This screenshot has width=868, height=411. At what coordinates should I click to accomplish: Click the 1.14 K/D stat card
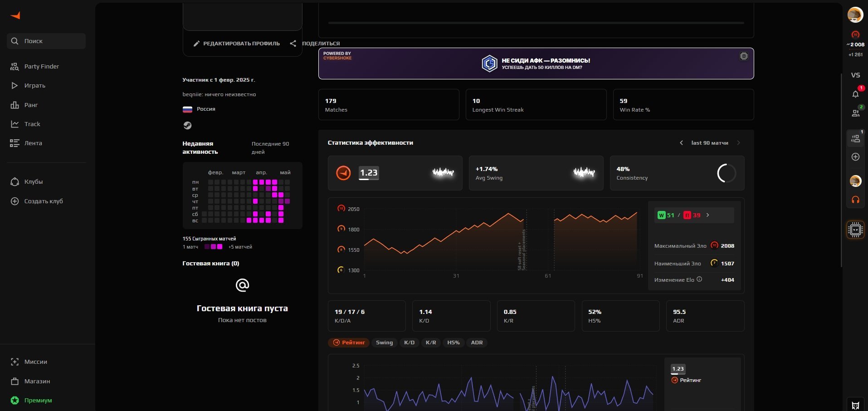(x=451, y=316)
